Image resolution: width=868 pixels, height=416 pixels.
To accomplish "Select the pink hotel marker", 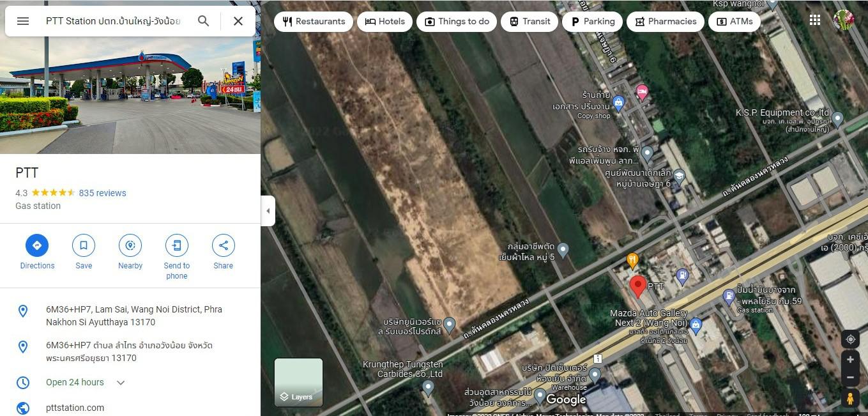I will 643,93.
